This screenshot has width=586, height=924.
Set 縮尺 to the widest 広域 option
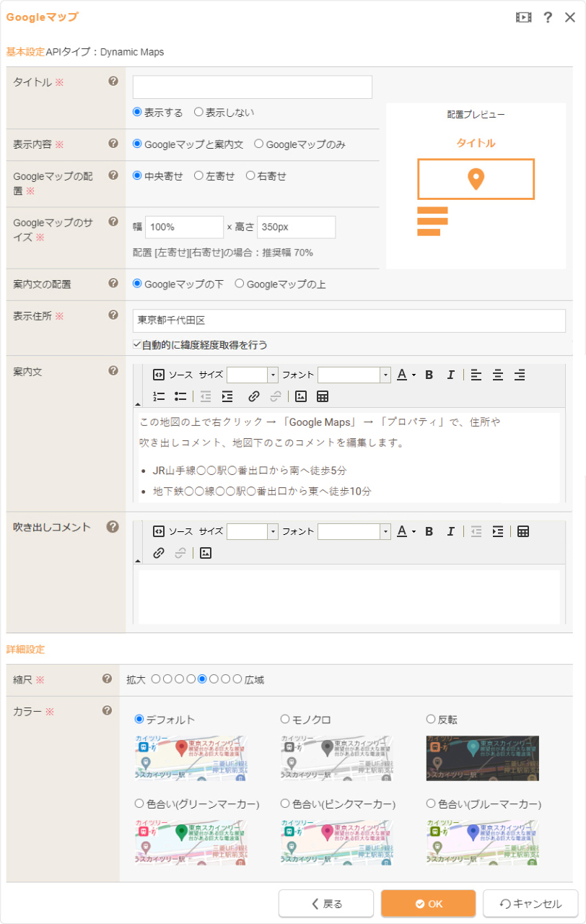(x=237, y=679)
